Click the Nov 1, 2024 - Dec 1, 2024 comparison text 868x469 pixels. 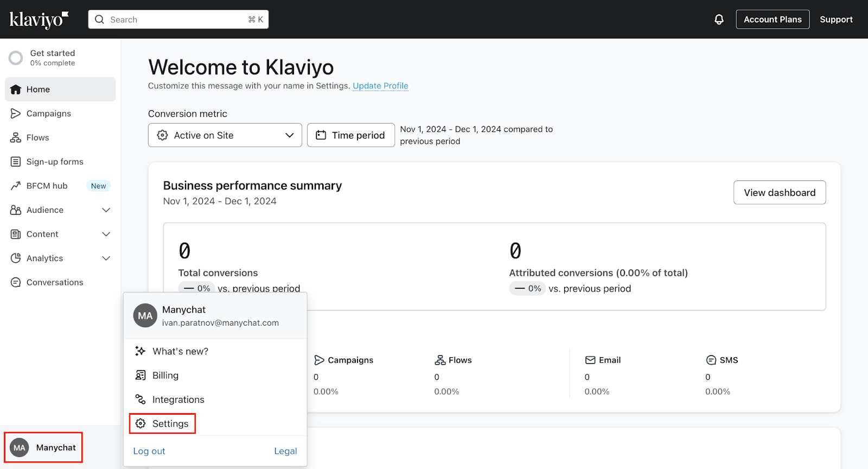(476, 135)
